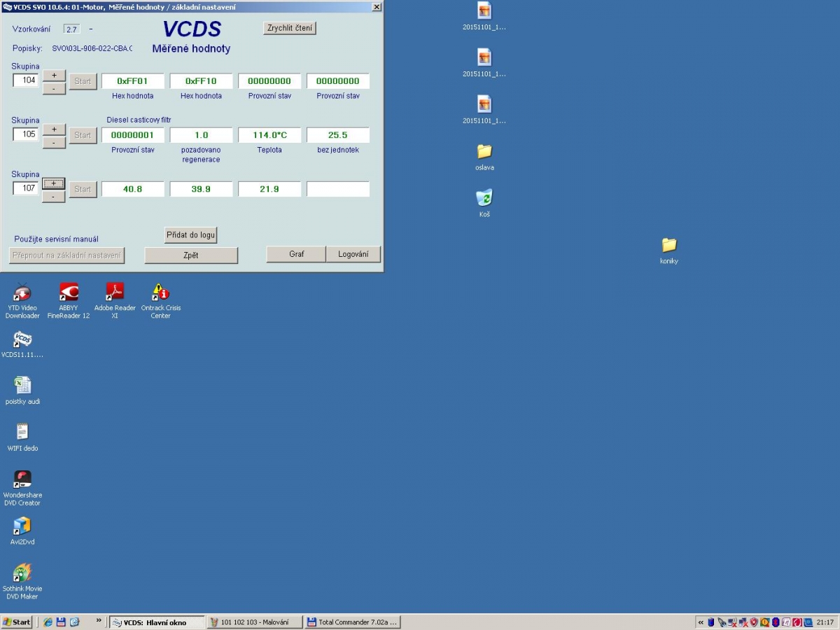Expand hidden system tray icons arrow
Image resolution: width=840 pixels, height=630 pixels.
pyautogui.click(x=701, y=622)
